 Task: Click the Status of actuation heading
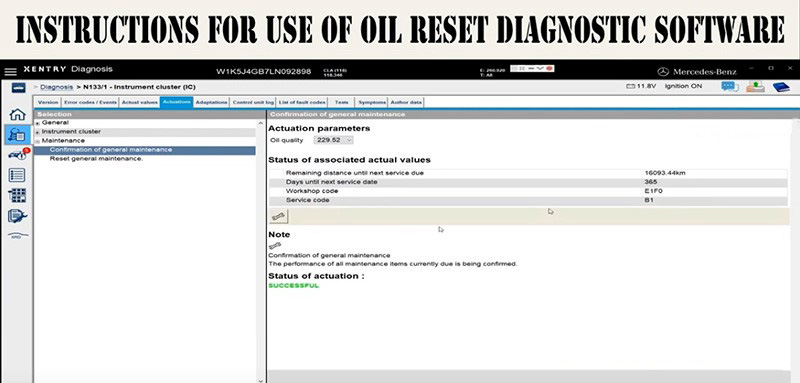point(316,276)
